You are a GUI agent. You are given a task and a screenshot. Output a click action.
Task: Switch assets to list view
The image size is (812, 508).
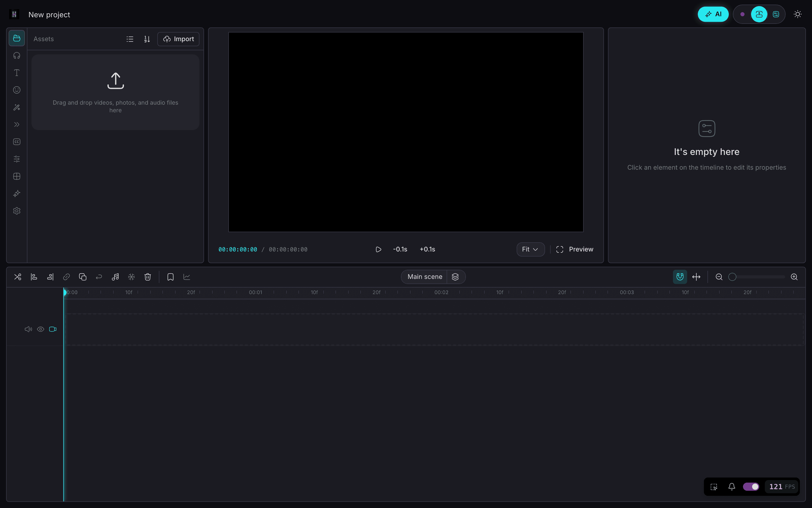tap(130, 39)
